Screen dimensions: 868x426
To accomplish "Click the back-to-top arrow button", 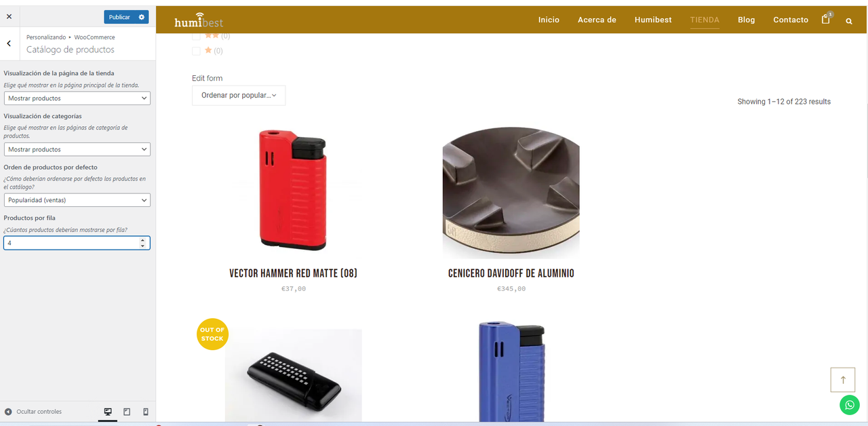I will coord(843,380).
